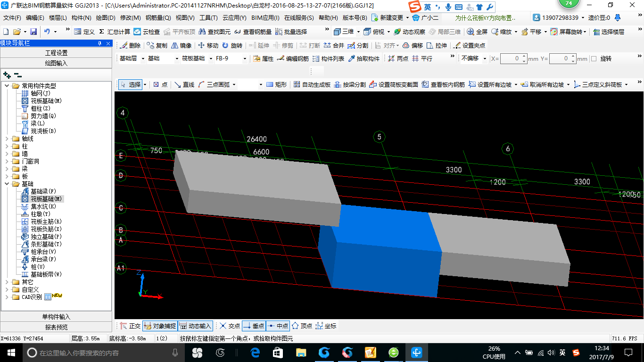Screen dimensions: 644x362
Task: Click 设置筏板变截面 tool
Action: pyautogui.click(x=394, y=85)
